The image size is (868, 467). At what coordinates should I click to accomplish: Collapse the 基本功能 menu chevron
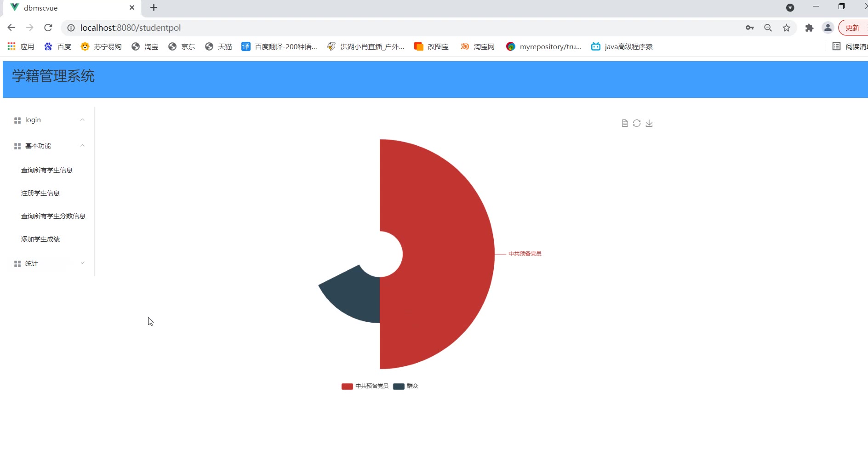coord(82,146)
